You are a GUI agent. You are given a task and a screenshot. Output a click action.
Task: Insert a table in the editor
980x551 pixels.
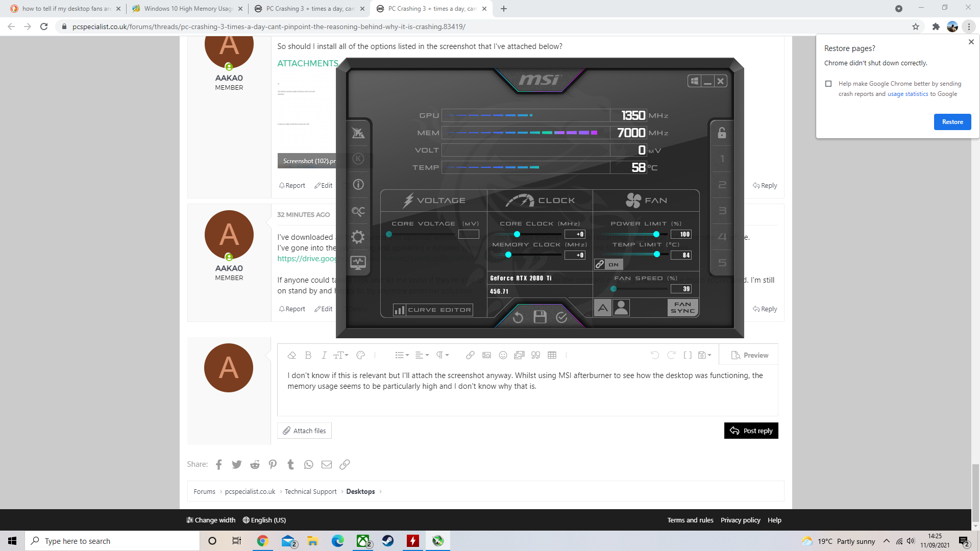click(x=552, y=355)
